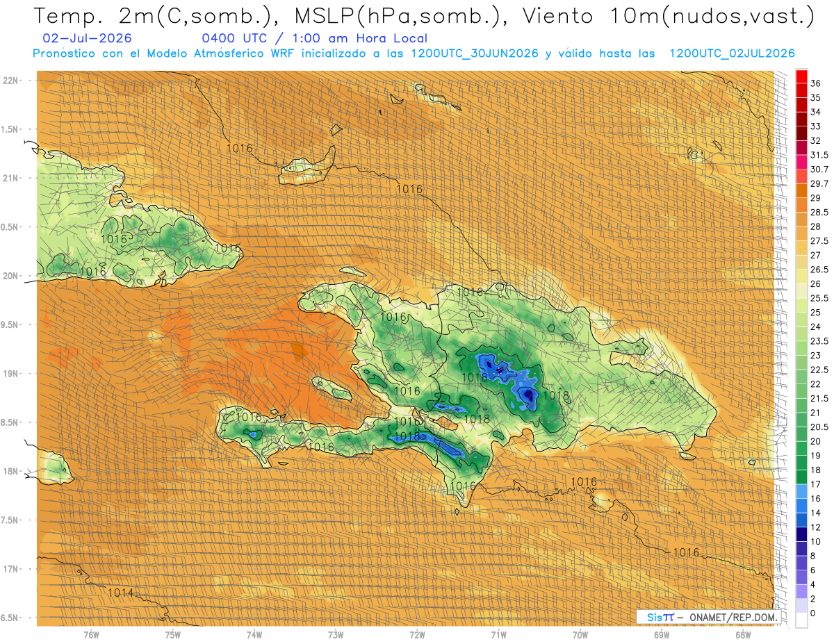Click the '18N' latitude axis label
The image size is (834, 644).
click(11, 471)
